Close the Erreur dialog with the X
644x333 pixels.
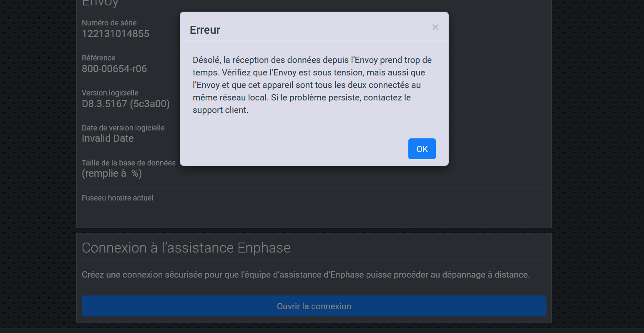coord(435,27)
